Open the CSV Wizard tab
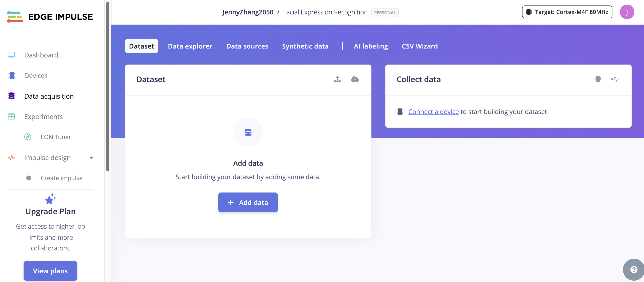 click(x=419, y=46)
